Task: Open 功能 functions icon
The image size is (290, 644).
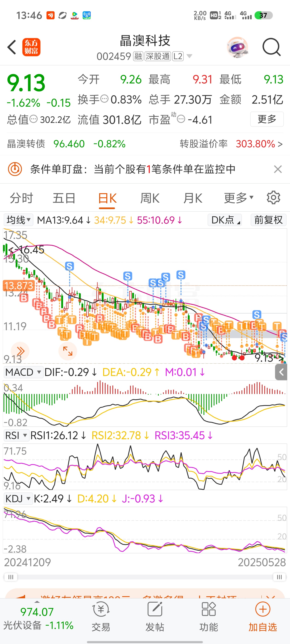Action: (x=209, y=610)
